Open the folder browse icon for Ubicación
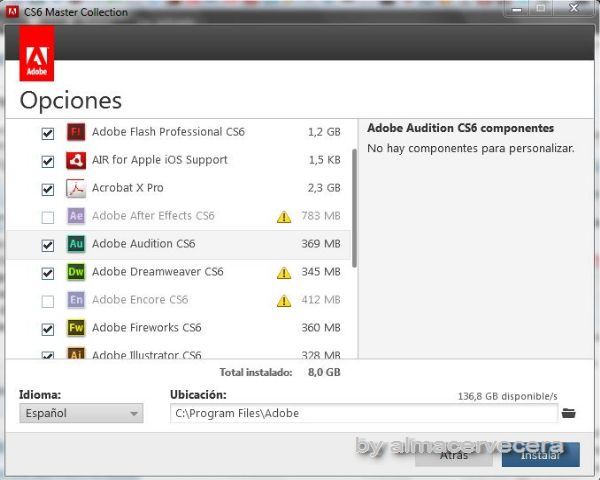 tap(569, 413)
